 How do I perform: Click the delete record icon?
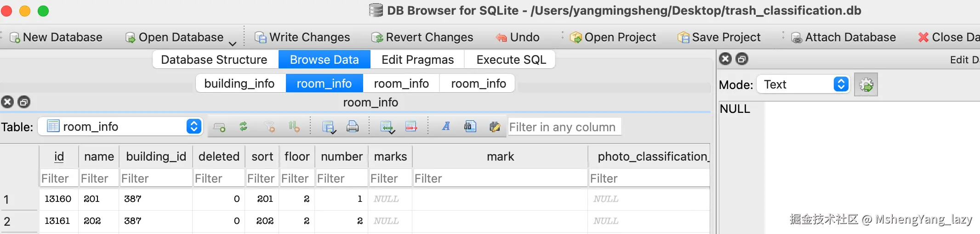(x=411, y=127)
